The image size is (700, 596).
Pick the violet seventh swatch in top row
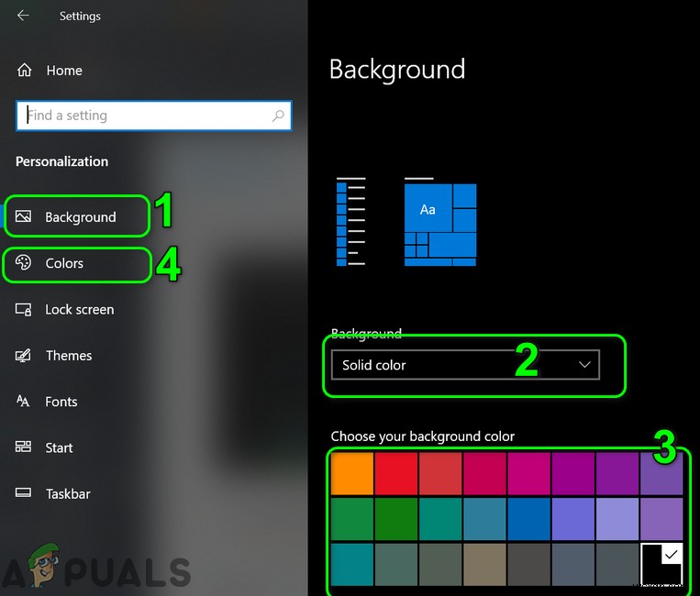pos(617,473)
